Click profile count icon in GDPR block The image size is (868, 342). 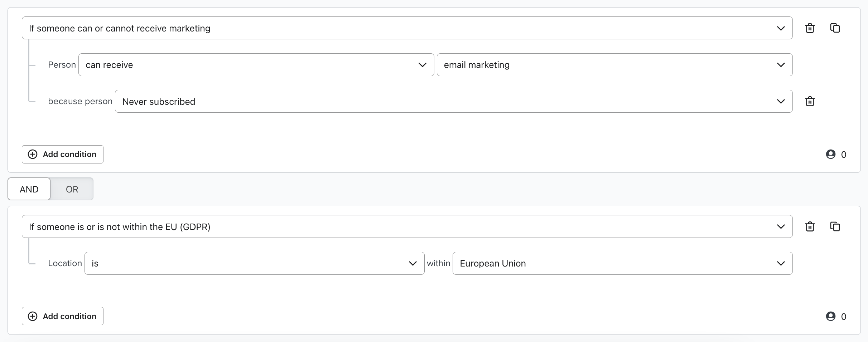coord(830,316)
